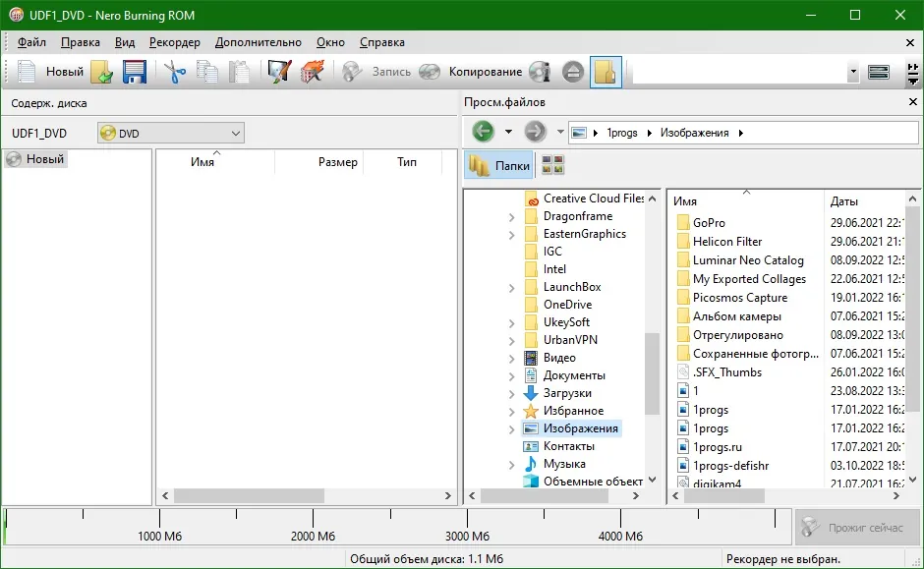
Task: Click the disc capacity bar near 2000 Мб
Action: click(x=313, y=527)
